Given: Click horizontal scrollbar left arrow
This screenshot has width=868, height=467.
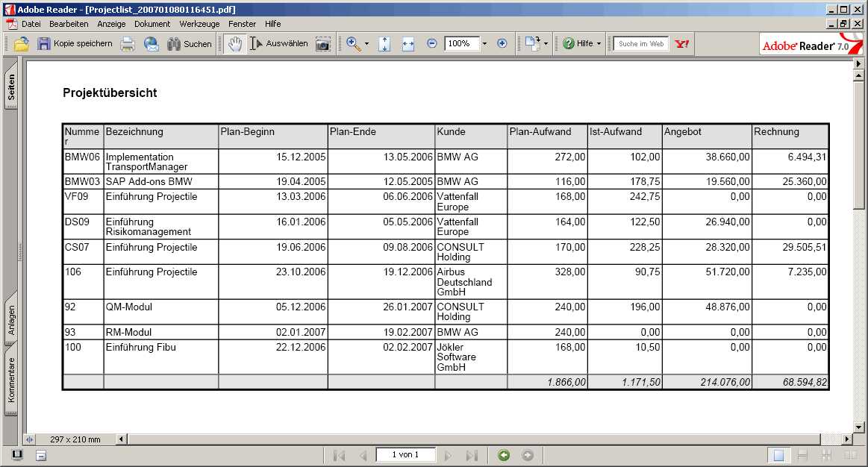Looking at the screenshot, I should coord(121,439).
